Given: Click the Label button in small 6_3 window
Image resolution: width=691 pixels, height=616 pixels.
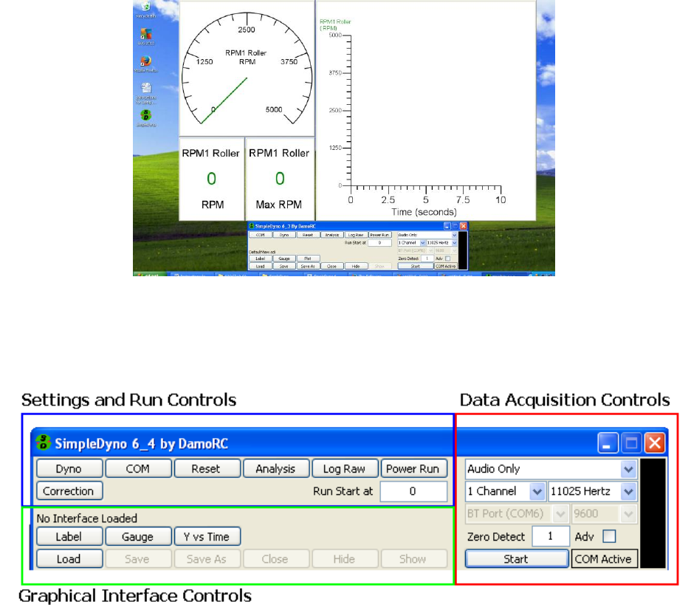Looking at the screenshot, I should tap(261, 259).
